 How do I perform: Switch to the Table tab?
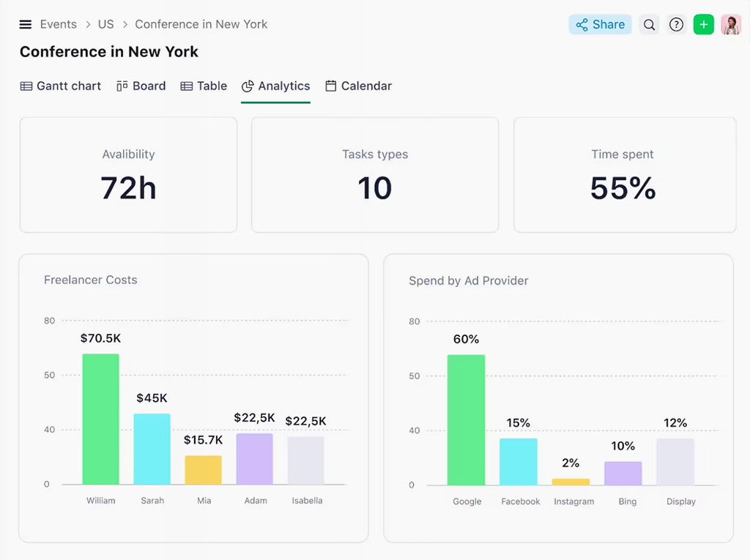click(204, 86)
